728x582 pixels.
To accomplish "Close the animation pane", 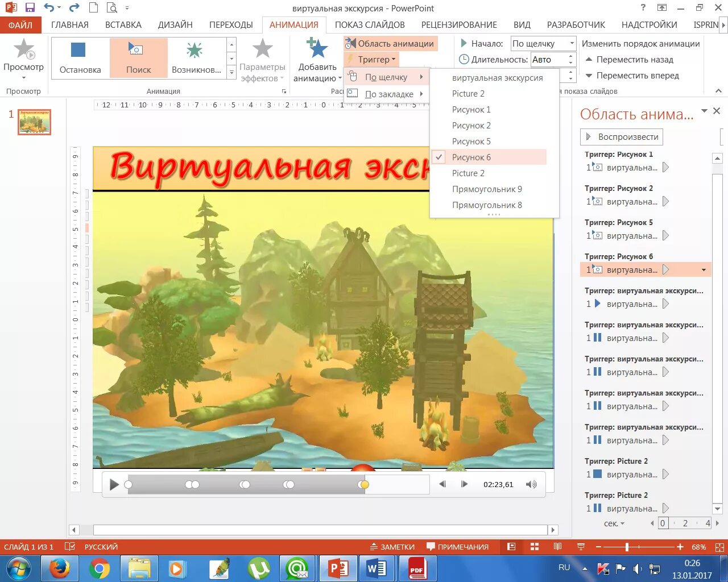I will [x=717, y=111].
